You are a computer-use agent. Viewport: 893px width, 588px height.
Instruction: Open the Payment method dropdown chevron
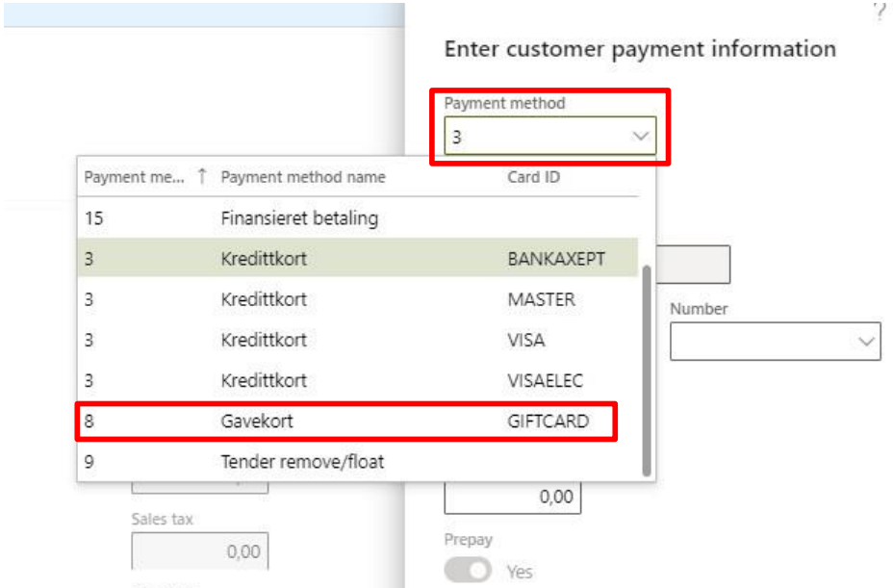click(641, 138)
